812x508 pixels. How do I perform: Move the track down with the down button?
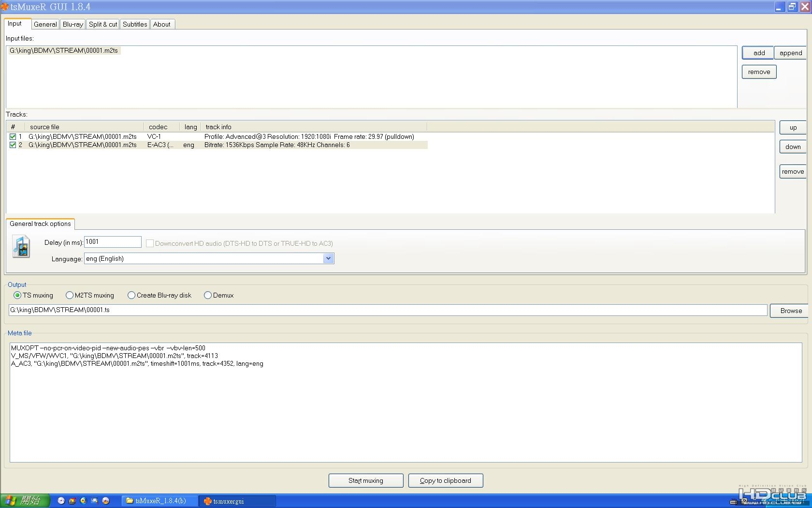coord(793,147)
